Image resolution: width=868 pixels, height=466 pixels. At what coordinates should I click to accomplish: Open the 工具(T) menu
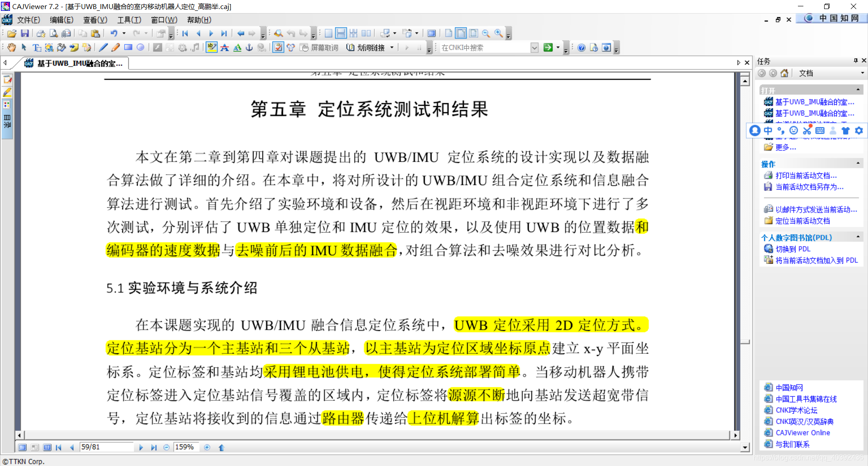coord(129,20)
